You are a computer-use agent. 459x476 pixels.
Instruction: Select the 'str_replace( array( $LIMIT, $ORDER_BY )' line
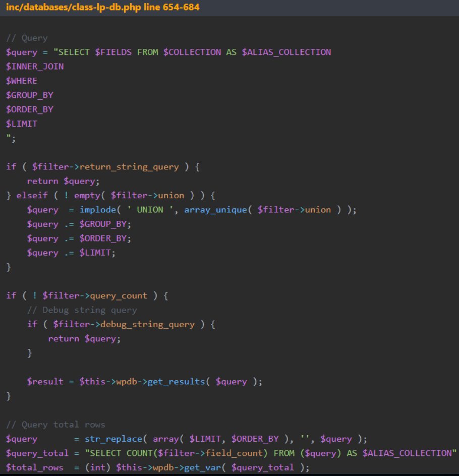[x=187, y=439]
